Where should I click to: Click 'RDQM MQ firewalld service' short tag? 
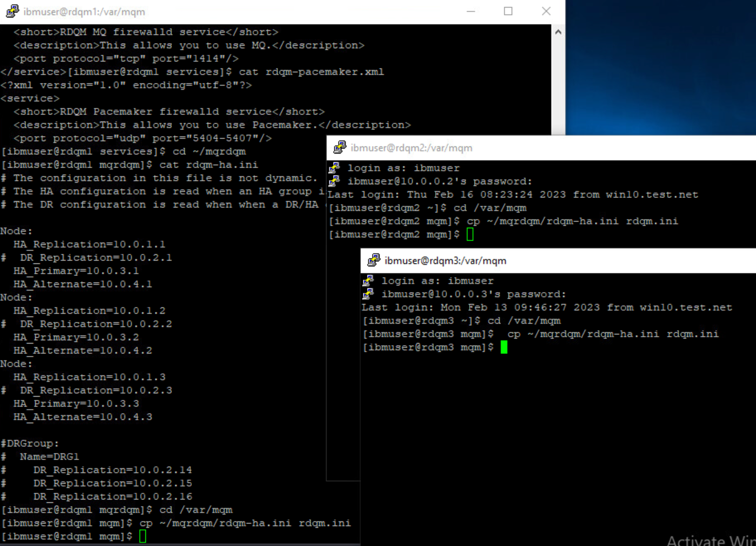146,32
